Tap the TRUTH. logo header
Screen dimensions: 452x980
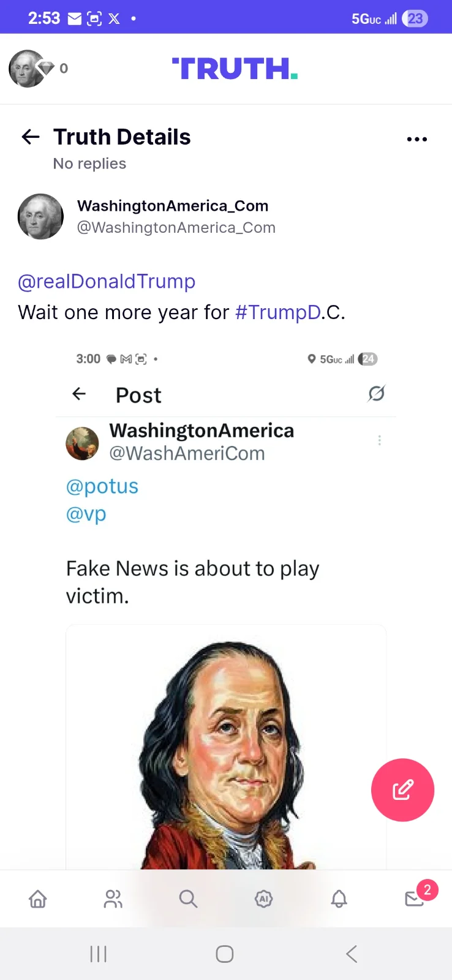235,69
